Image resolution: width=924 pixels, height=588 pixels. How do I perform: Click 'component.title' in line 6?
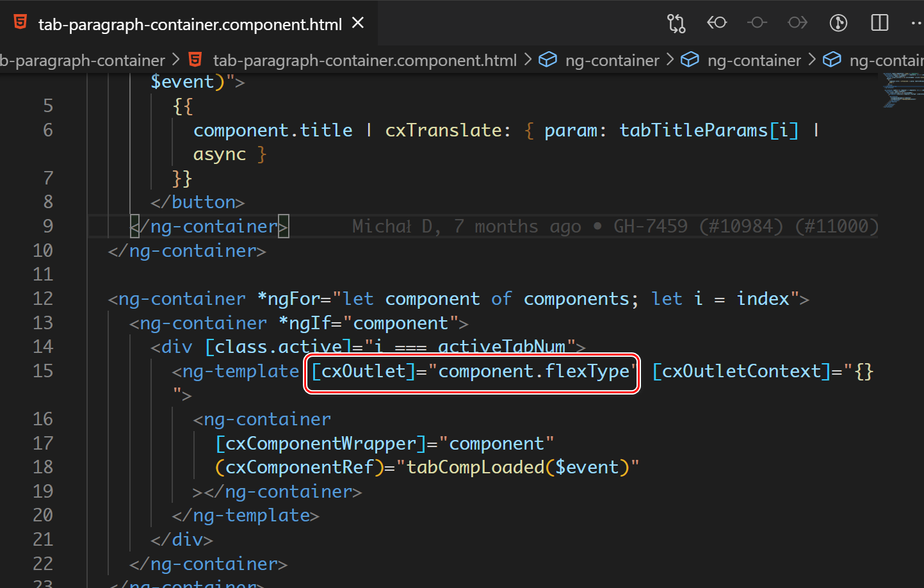click(273, 130)
